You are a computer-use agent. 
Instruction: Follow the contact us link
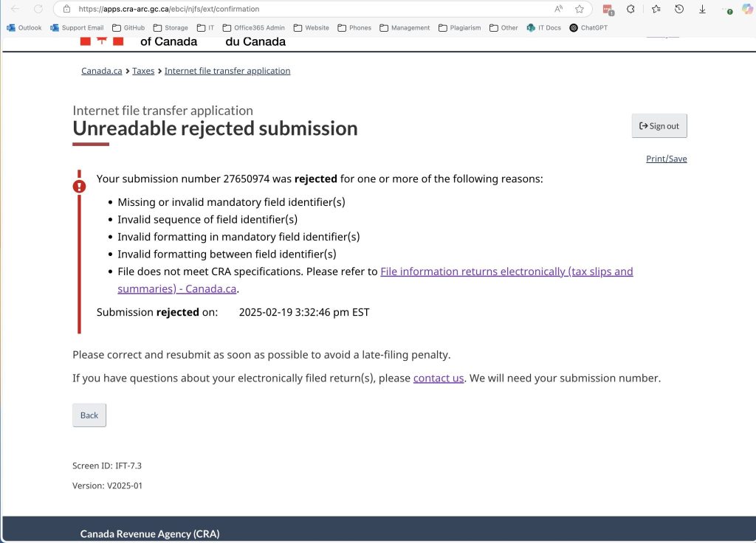(439, 378)
